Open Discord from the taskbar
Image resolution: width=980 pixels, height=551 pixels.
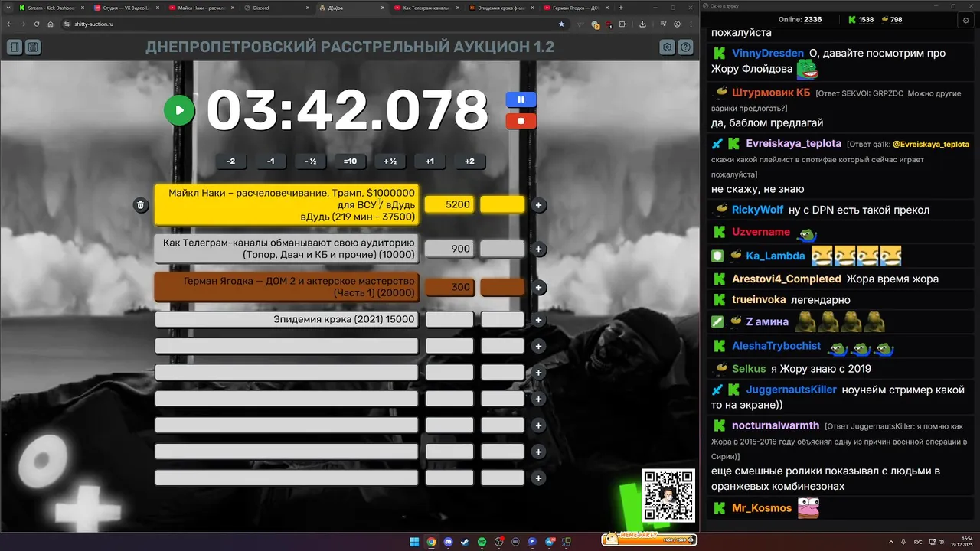[x=448, y=542]
